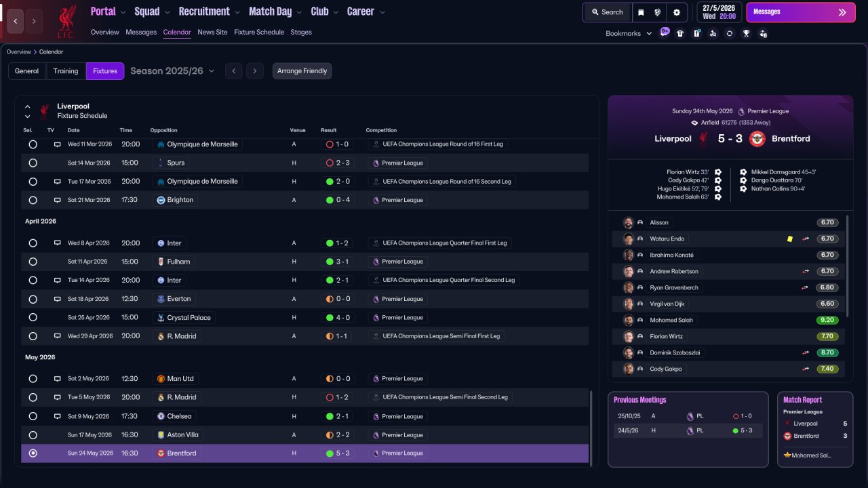The width and height of the screenshot is (868, 488).
Task: Open the Recruitment dropdown menu
Action: coord(210,12)
